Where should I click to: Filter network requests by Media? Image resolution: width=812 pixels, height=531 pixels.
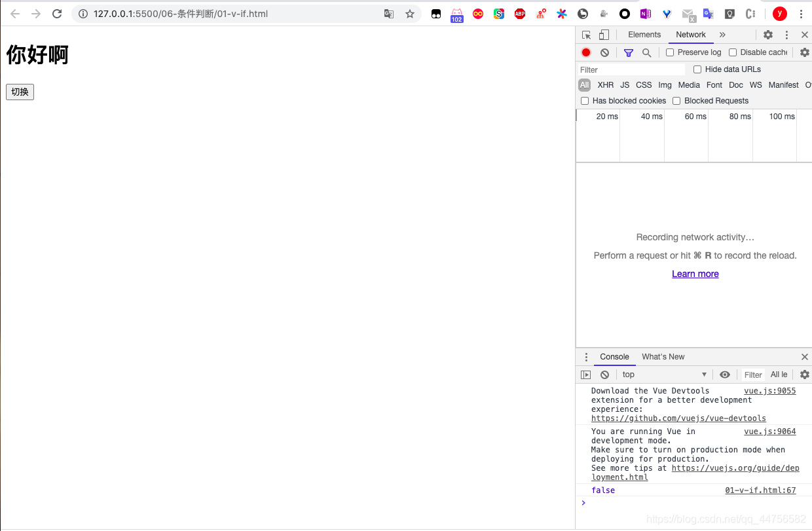click(689, 85)
